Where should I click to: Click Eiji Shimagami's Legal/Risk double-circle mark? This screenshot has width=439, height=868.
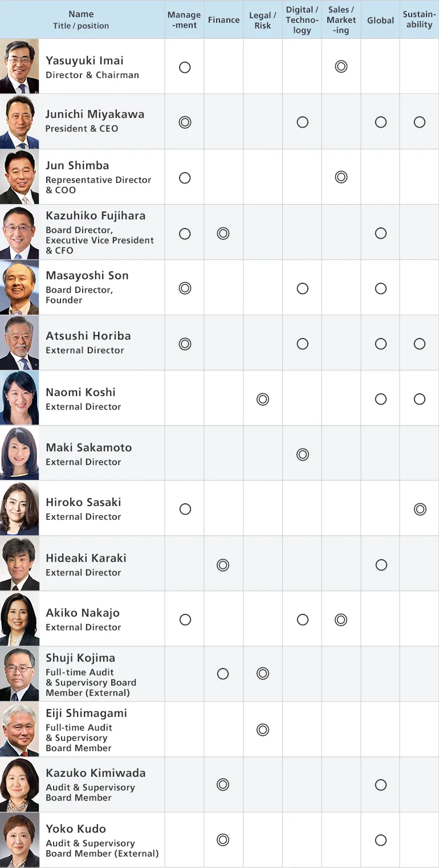click(x=263, y=730)
